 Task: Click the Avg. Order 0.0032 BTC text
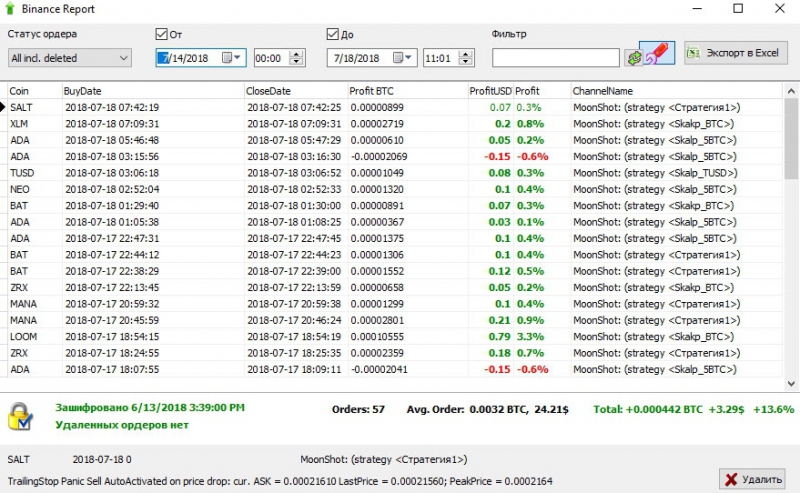[x=487, y=409]
